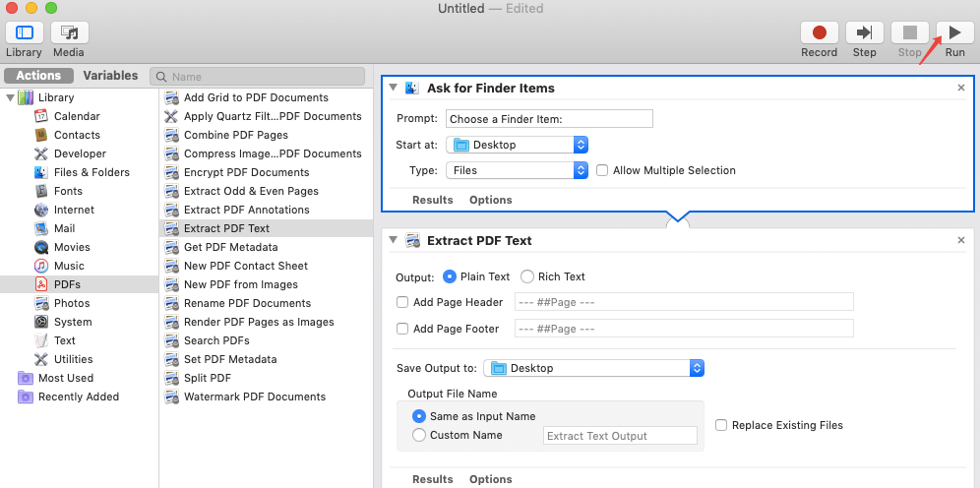Toggle the Library panel icon
Image resolution: width=980 pixels, height=488 pixels.
coord(25,32)
